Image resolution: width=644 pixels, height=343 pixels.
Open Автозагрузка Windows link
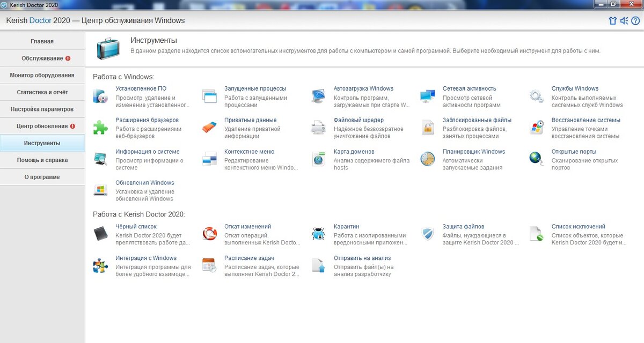[x=363, y=89]
